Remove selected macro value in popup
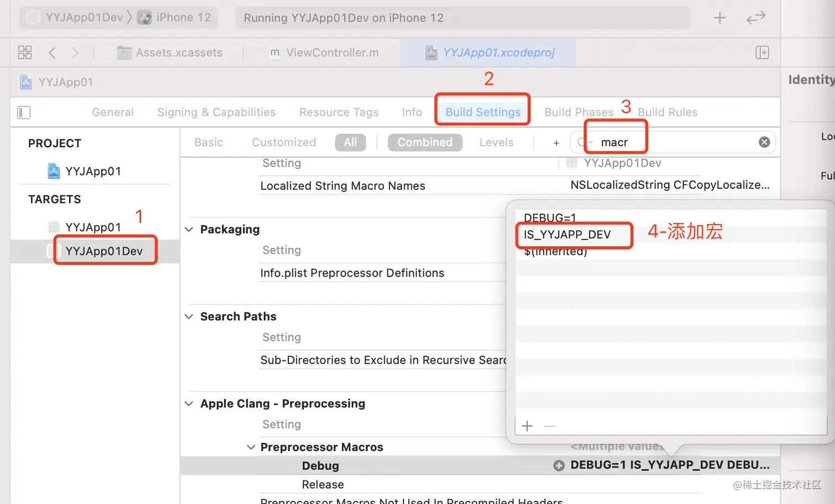Viewport: 835px width, 504px height. coord(549,426)
